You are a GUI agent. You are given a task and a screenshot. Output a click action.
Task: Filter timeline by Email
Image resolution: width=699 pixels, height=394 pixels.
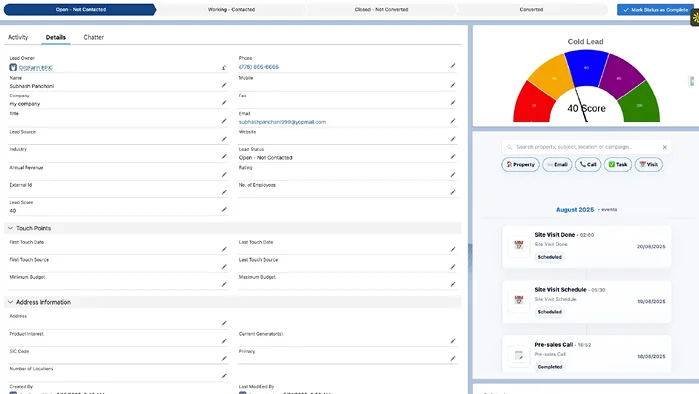click(557, 164)
